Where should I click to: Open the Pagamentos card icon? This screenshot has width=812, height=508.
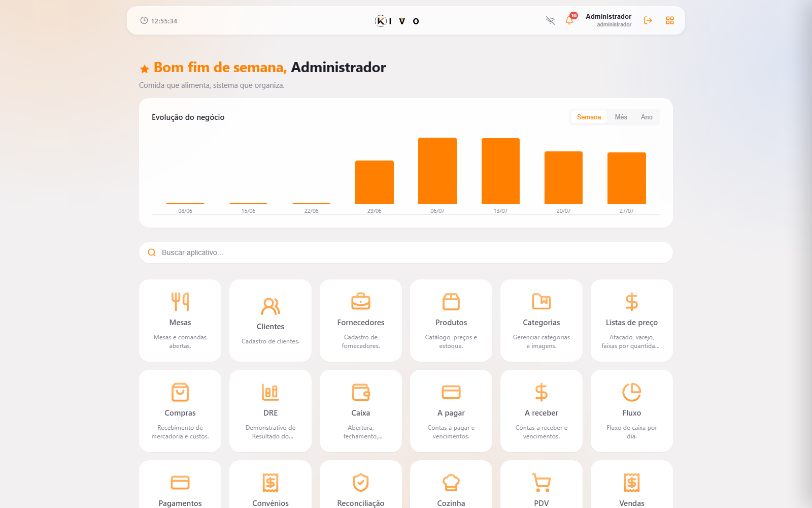[180, 483]
